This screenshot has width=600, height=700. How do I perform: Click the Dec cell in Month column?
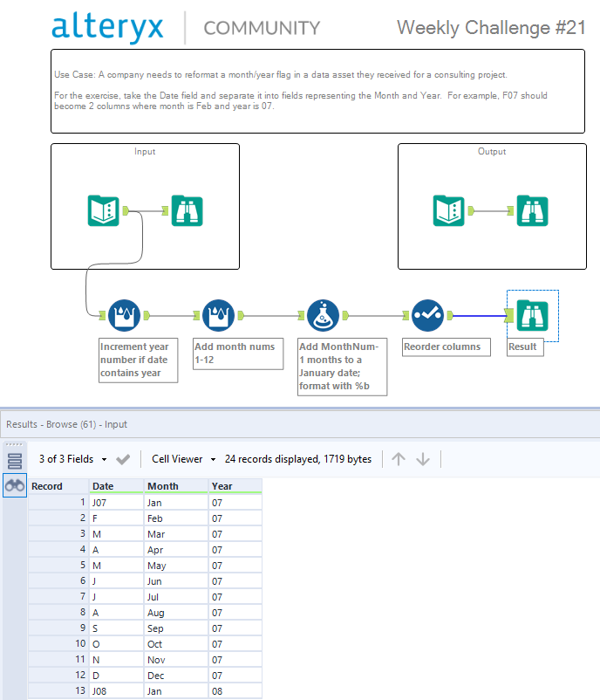(x=176, y=676)
